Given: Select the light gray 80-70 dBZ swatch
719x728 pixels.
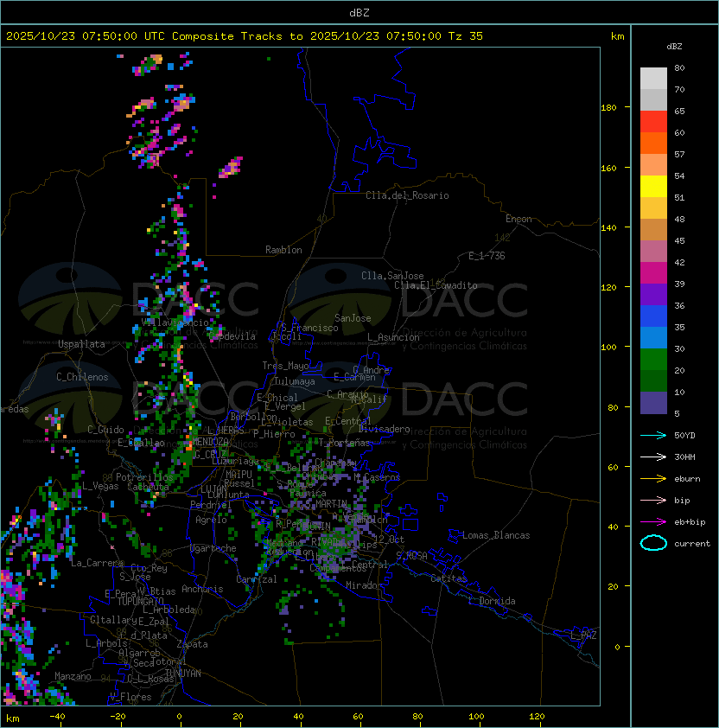Looking at the screenshot, I should click(653, 79).
